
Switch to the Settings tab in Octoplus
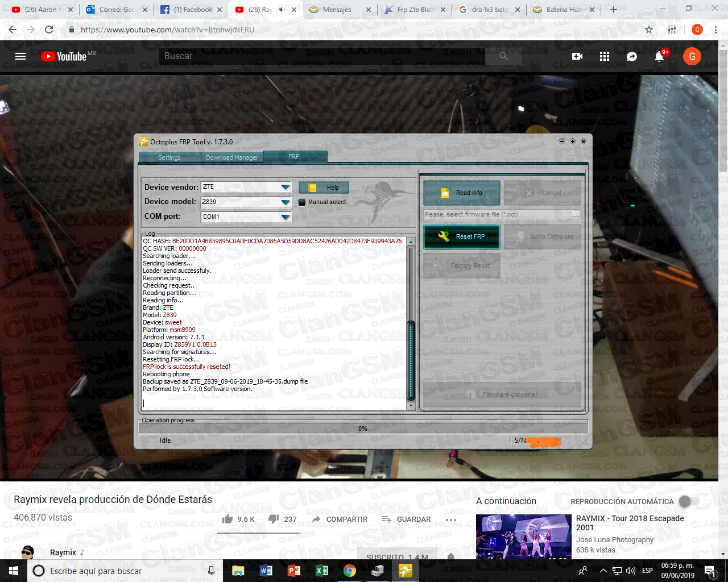[169, 157]
